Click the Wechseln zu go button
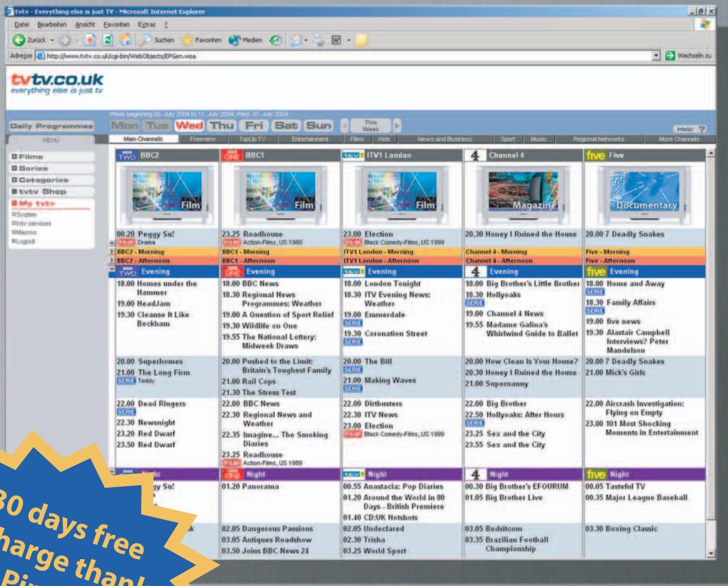The width and height of the screenshot is (728, 586). click(688, 56)
